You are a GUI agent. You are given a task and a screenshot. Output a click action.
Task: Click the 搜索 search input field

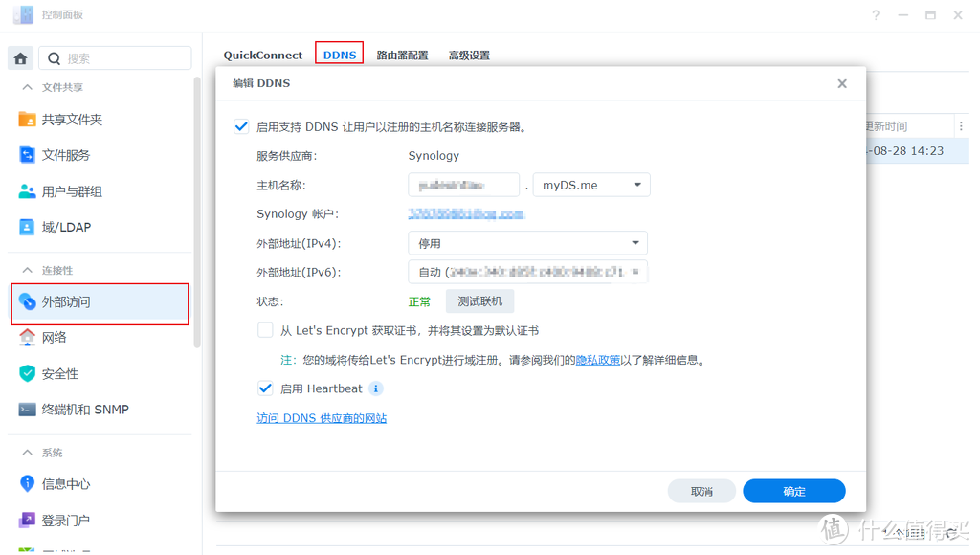click(115, 57)
